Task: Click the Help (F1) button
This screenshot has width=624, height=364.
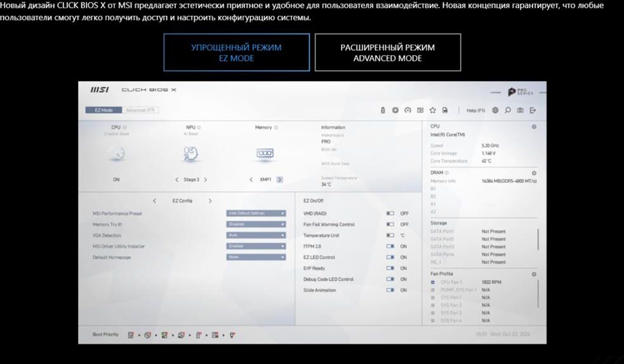Action: click(475, 110)
